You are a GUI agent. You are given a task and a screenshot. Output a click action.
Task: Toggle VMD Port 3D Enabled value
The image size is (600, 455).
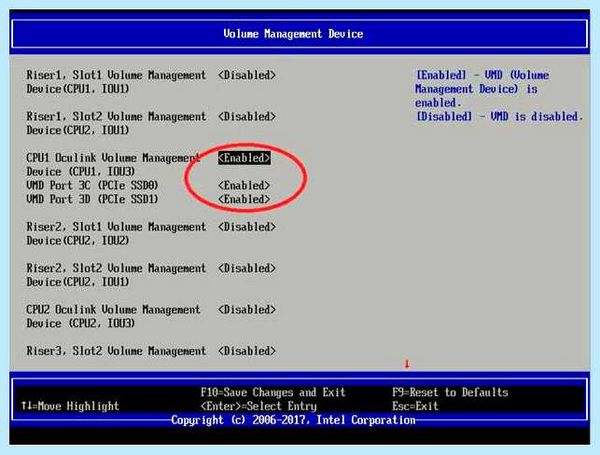coord(244,199)
